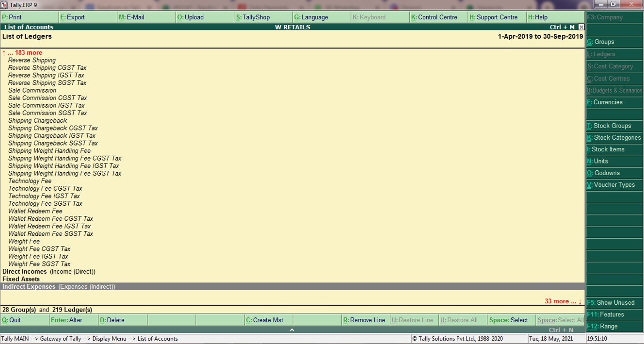
Task: Open Voucher Types in the side panel
Action: pos(614,185)
